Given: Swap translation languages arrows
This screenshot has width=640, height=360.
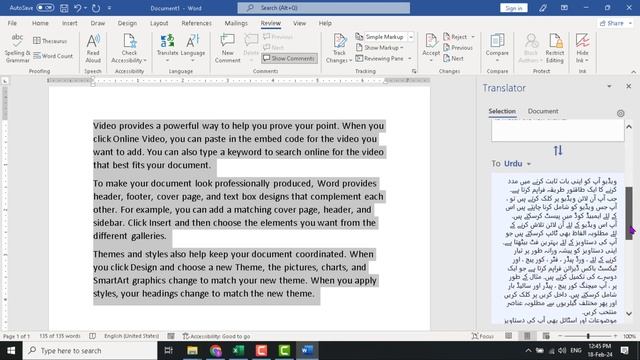Looking at the screenshot, I should coord(558,151).
